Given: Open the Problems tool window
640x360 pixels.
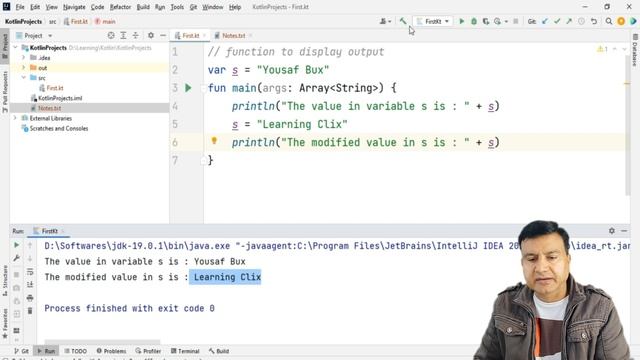Looking at the screenshot, I should click(111, 351).
